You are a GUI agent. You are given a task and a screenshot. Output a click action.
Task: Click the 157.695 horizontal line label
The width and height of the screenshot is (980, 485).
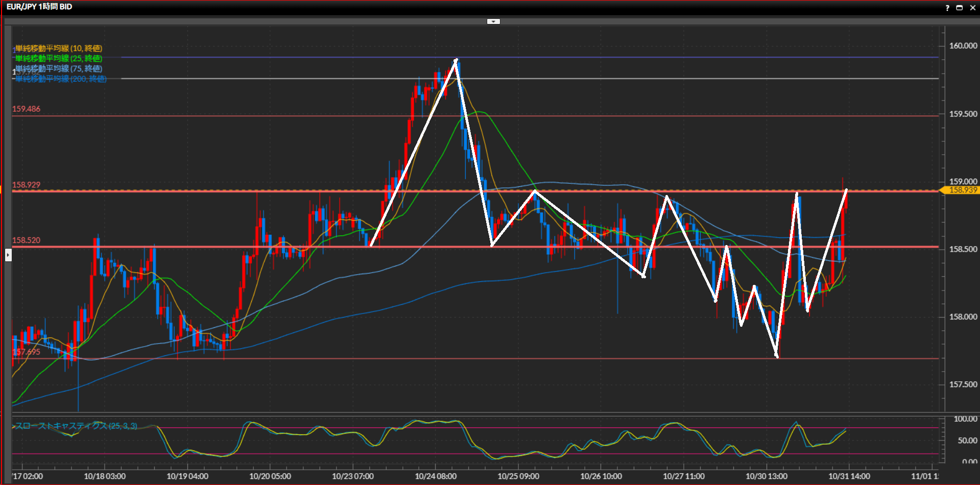point(26,352)
